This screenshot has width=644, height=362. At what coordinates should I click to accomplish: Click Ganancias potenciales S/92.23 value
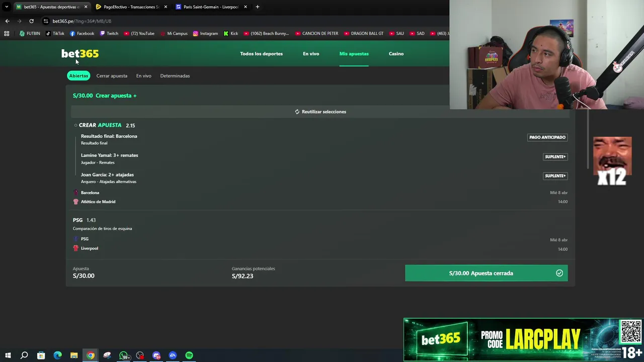243,276
